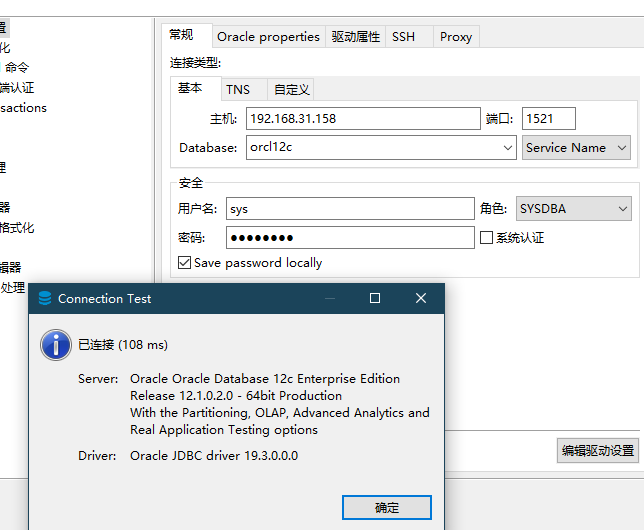Screen dimensions: 644x530
Task: Click the 用户名 field containing sys
Action: (350, 209)
